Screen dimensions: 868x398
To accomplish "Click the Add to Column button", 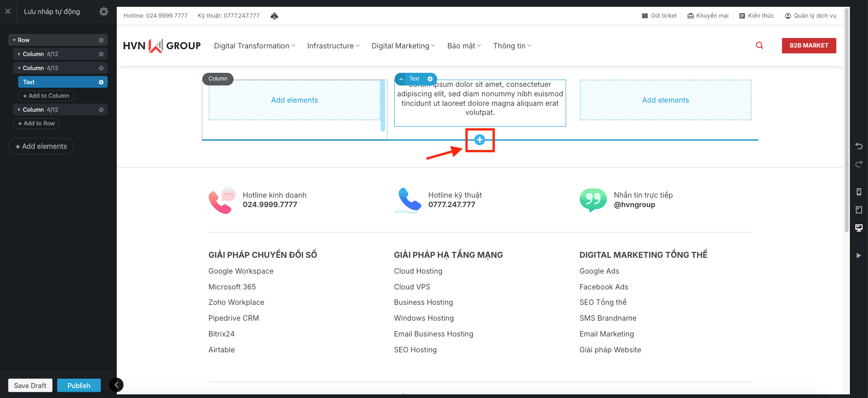I will (46, 96).
